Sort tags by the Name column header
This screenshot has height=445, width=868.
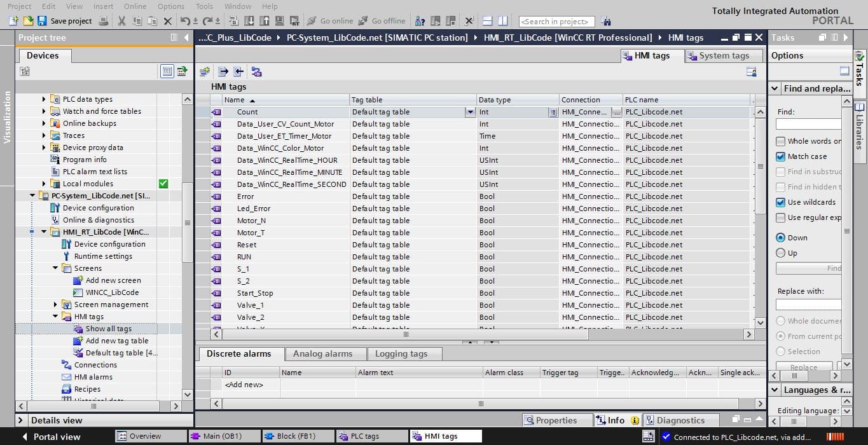(286, 100)
